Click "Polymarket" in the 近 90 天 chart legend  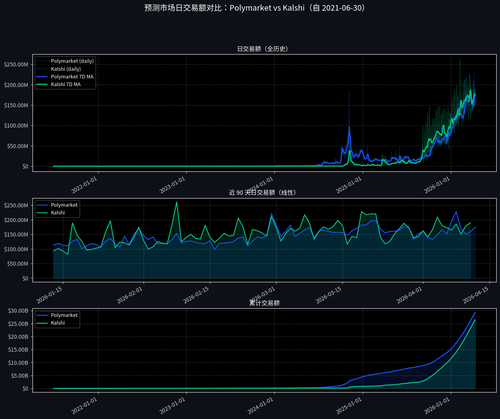coord(64,205)
